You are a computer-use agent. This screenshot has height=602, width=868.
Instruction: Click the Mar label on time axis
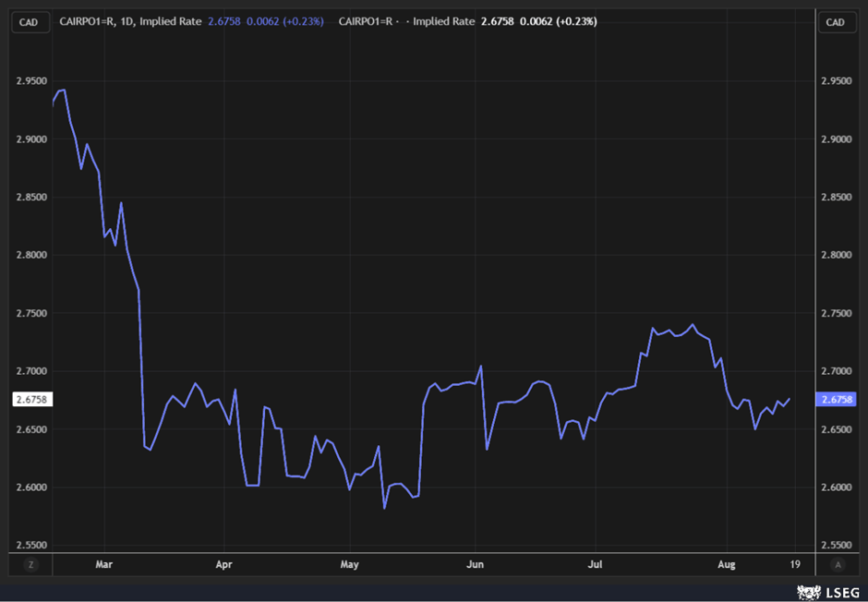click(104, 563)
